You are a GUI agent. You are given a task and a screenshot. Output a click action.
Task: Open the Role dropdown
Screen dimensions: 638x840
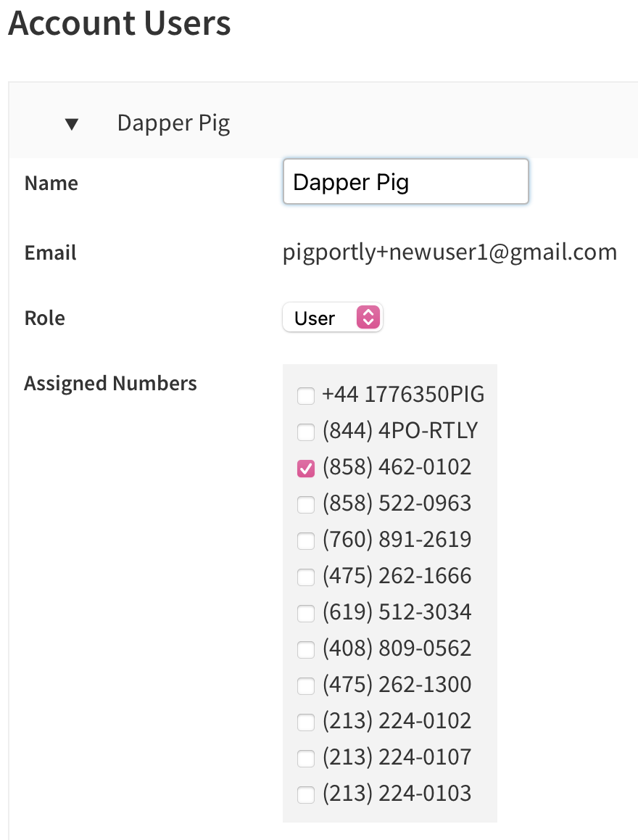click(x=332, y=318)
